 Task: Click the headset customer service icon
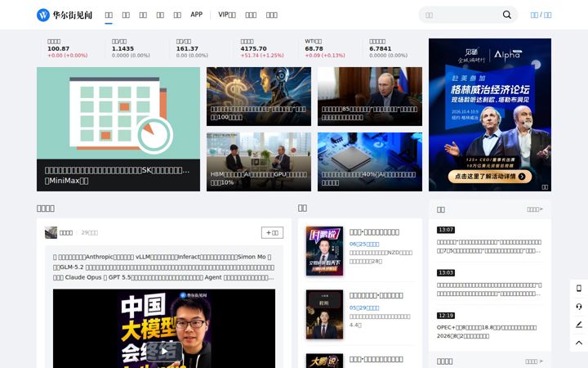(x=579, y=307)
